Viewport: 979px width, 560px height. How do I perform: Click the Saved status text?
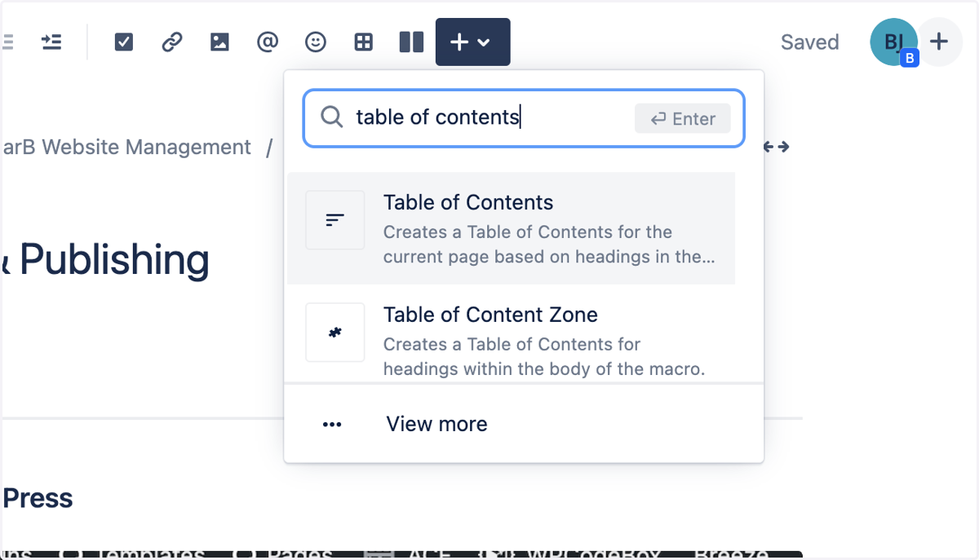809,42
